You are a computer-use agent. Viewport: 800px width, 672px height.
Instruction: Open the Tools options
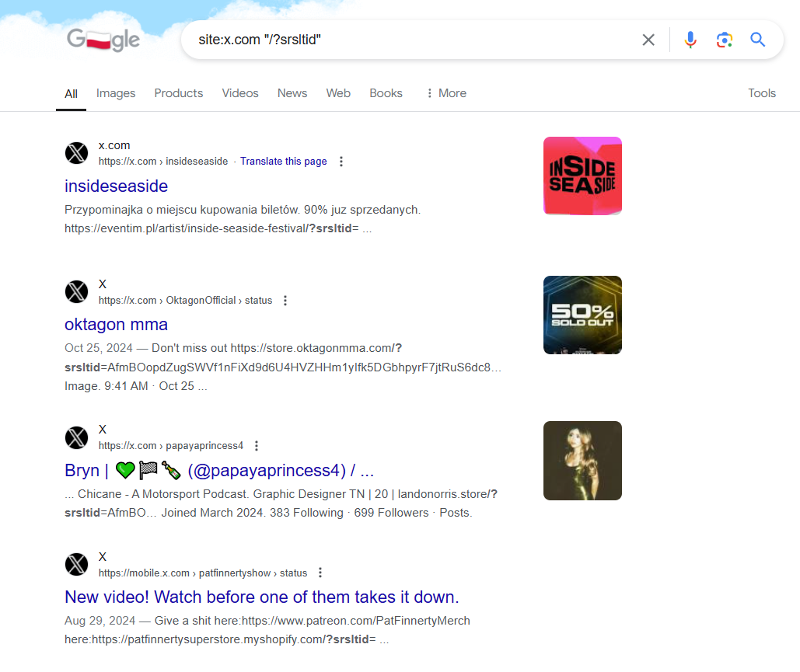click(x=762, y=93)
